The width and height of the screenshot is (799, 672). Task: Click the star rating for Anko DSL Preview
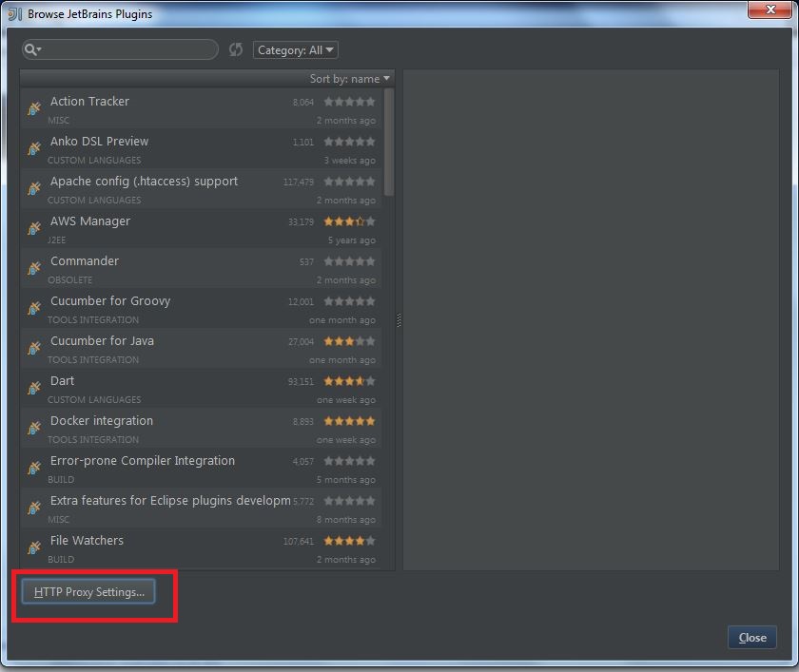(x=350, y=142)
